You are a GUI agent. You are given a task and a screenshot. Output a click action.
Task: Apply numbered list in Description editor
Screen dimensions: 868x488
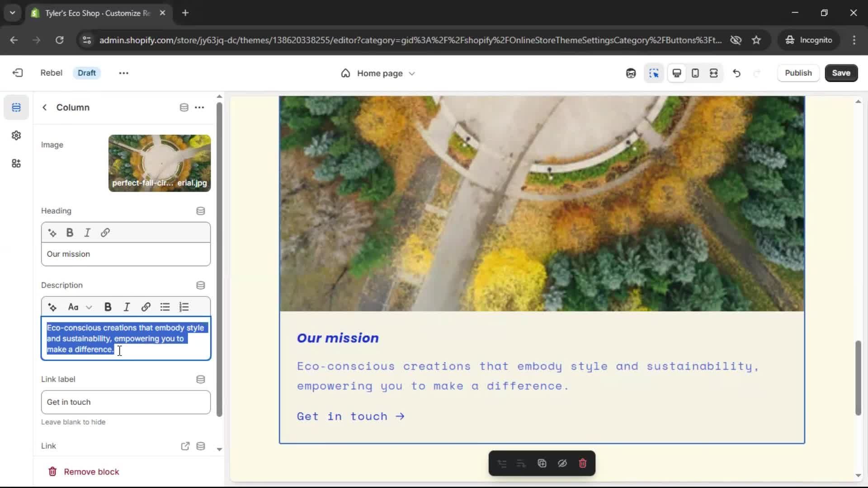point(184,307)
